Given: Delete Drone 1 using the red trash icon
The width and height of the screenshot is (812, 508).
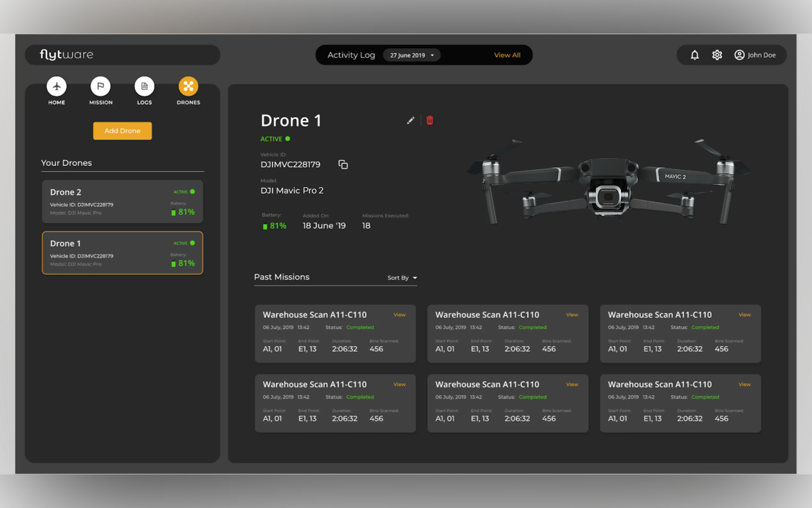Looking at the screenshot, I should 430,120.
